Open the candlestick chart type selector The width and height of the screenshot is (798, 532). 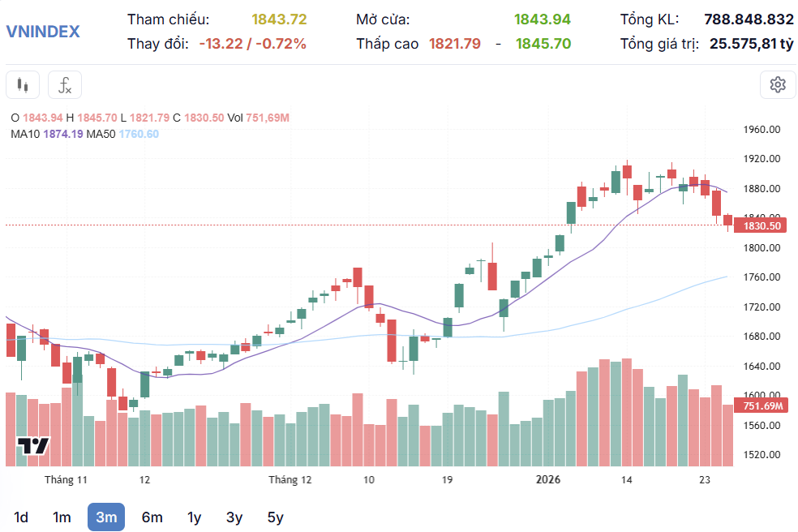pos(23,84)
